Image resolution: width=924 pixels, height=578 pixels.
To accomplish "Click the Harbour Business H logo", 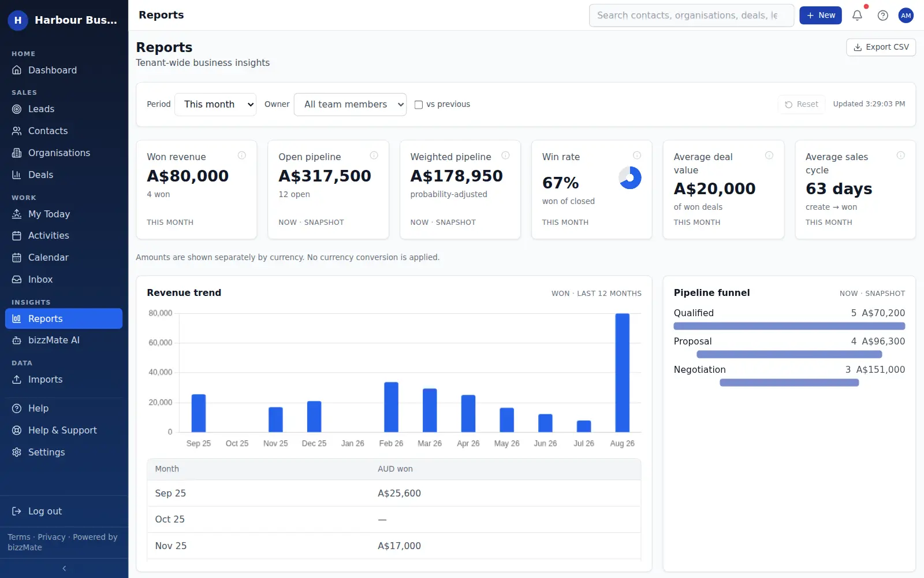I will click(18, 20).
